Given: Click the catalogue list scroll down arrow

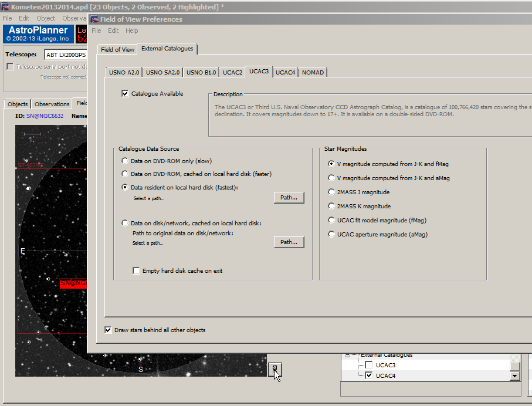Looking at the screenshot, I should (x=515, y=376).
